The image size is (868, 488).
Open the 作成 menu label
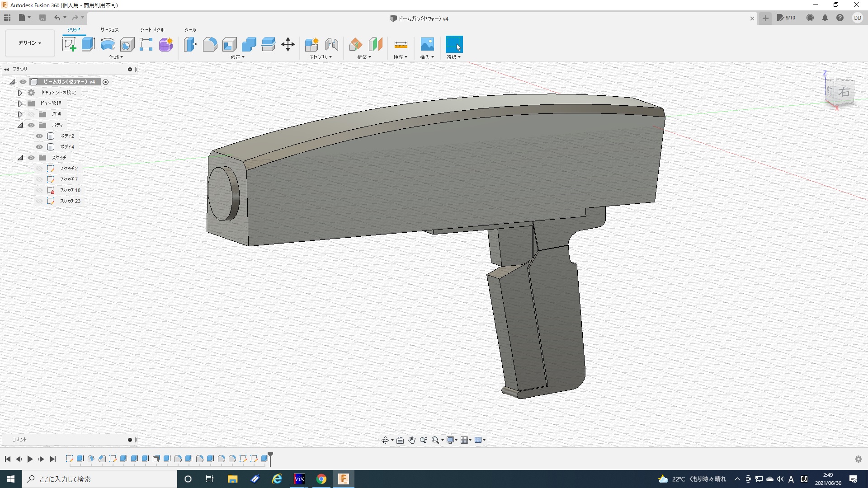tap(116, 57)
